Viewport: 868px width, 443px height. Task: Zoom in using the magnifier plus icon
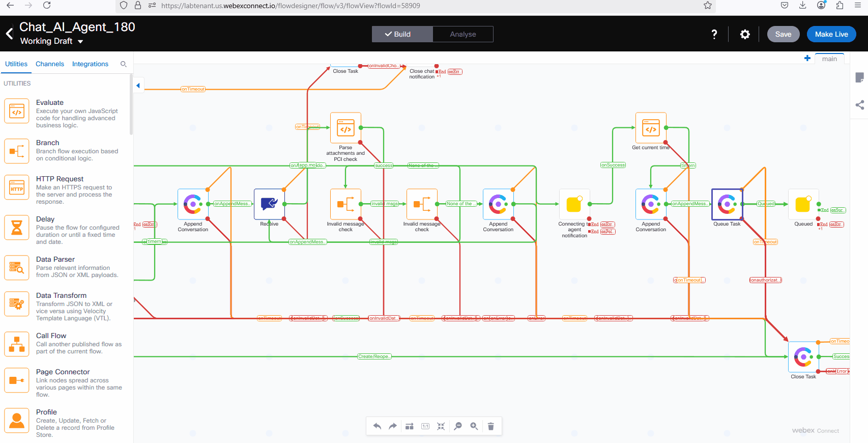coord(474,426)
